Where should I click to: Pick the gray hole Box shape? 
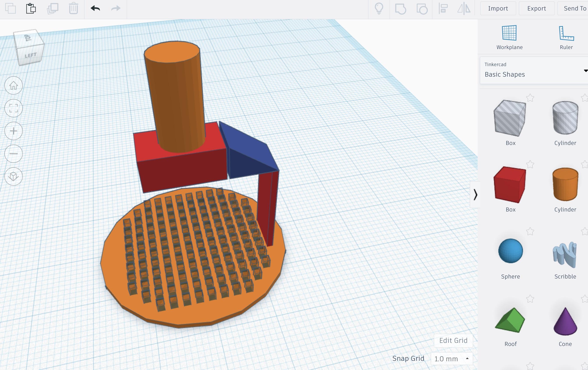coord(510,118)
